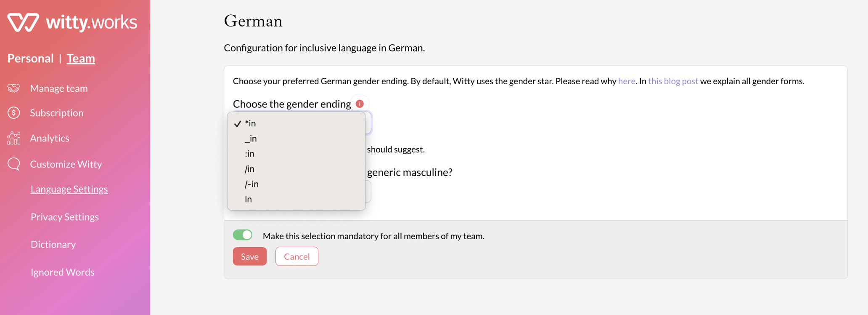Open the 'this blog post' link
The height and width of the screenshot is (315, 868).
pyautogui.click(x=673, y=81)
